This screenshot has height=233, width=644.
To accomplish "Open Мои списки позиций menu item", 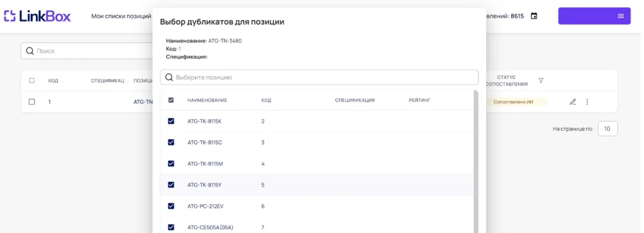I will point(121,16).
